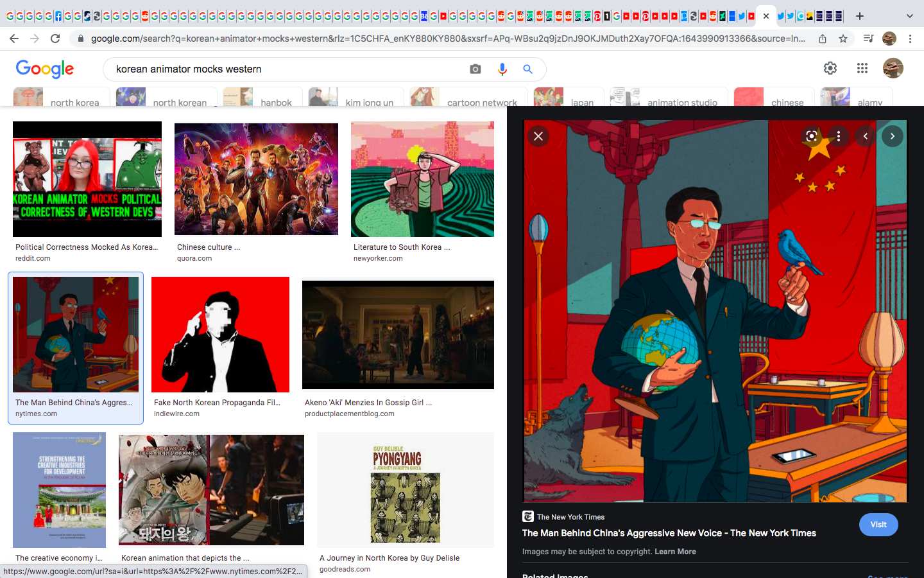Expand the tab search dropdown arrow
The image size is (924, 578).
[x=909, y=16]
